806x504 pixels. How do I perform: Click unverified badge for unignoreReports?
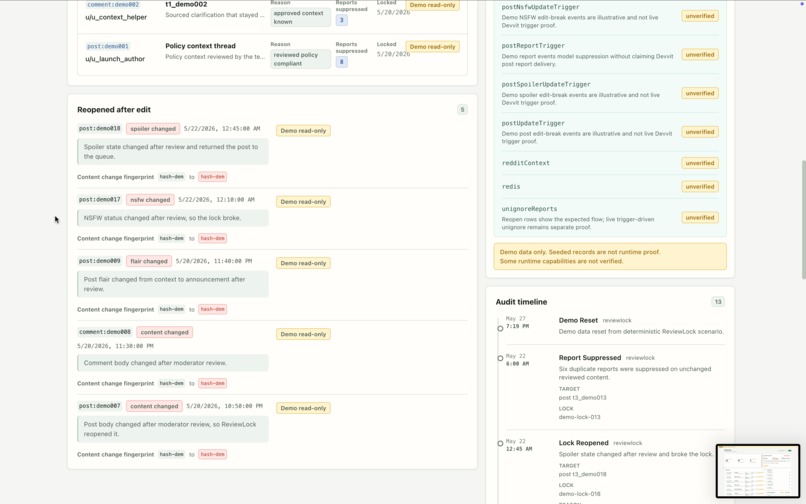[700, 218]
